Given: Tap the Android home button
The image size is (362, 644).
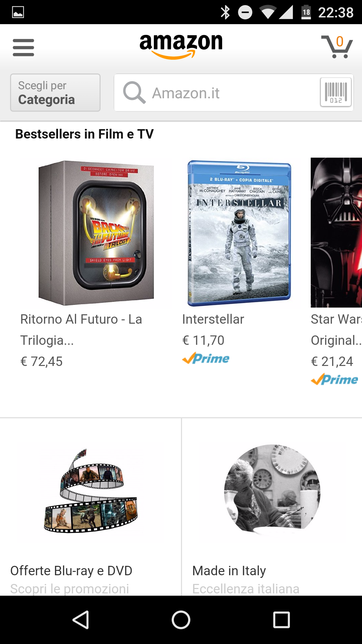Looking at the screenshot, I should 181,620.
